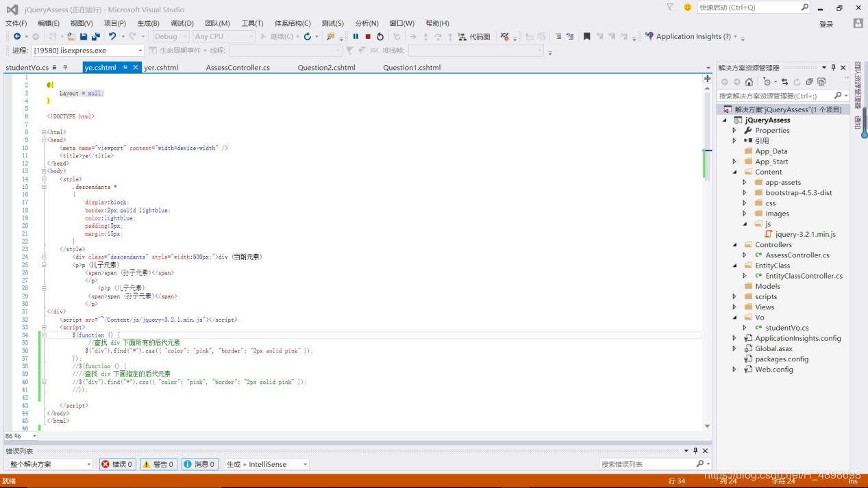868x488 pixels.
Task: Expand the bootstrap-4.5.3-dist folder
Action: click(x=745, y=192)
